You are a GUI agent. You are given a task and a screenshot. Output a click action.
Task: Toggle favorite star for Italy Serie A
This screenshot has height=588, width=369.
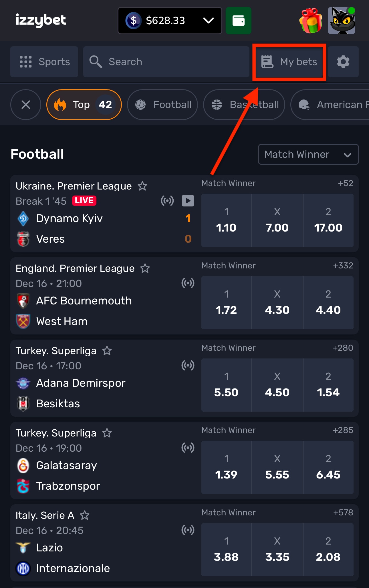click(x=85, y=515)
